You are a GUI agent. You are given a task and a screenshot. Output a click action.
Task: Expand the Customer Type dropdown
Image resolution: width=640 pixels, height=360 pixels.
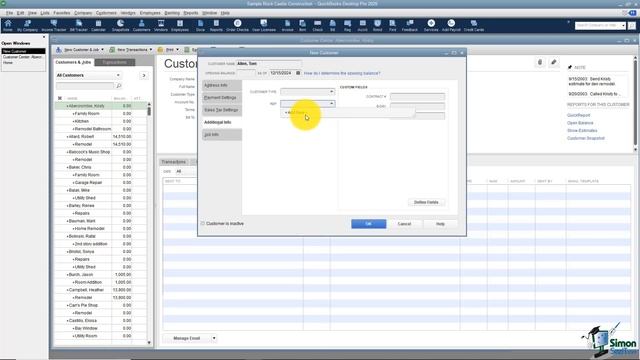click(331, 91)
